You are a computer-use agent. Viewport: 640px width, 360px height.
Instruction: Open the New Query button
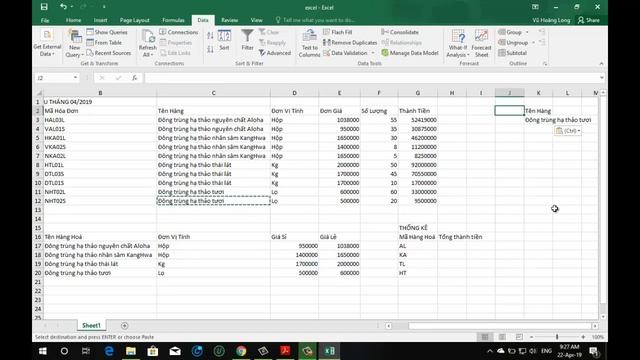point(75,43)
